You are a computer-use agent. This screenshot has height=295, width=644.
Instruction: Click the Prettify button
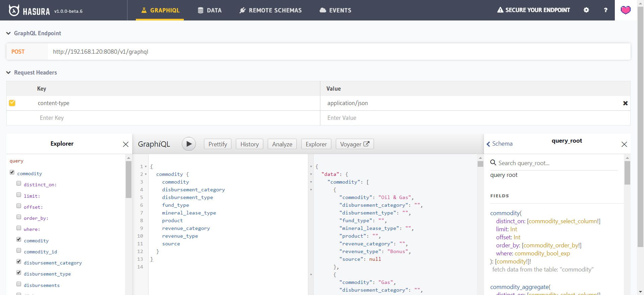pos(217,144)
